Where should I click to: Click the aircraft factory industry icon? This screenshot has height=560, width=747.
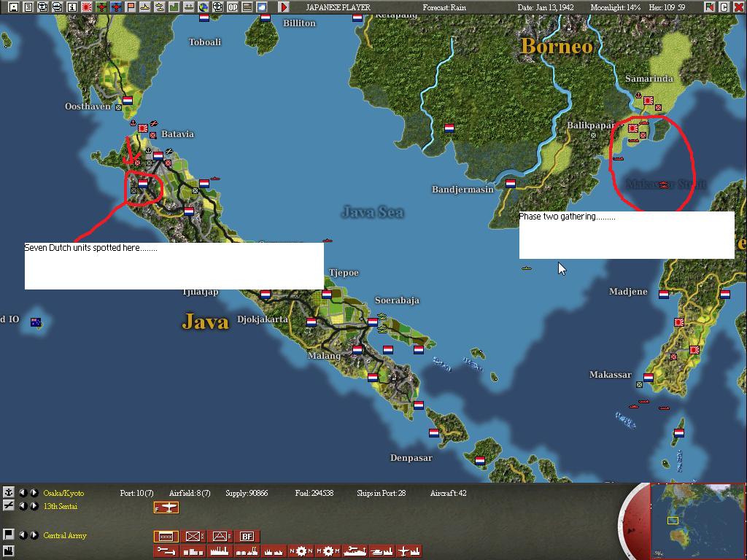tap(409, 551)
